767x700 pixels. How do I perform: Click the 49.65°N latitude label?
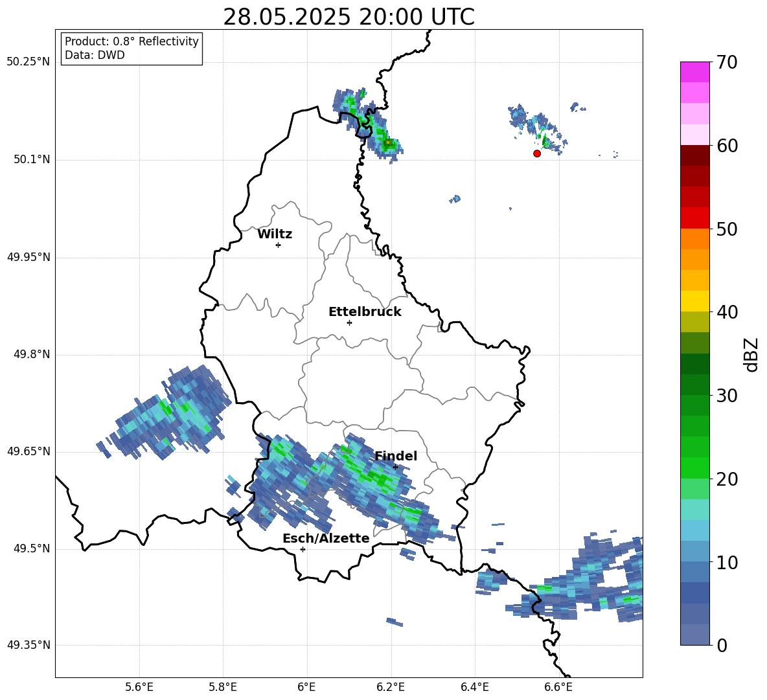29,451
